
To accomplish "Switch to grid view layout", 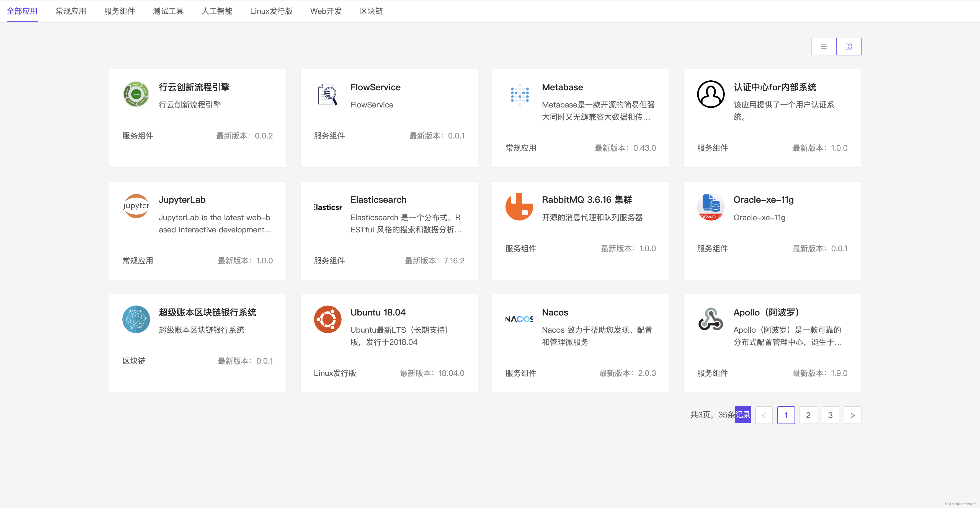I will (849, 47).
